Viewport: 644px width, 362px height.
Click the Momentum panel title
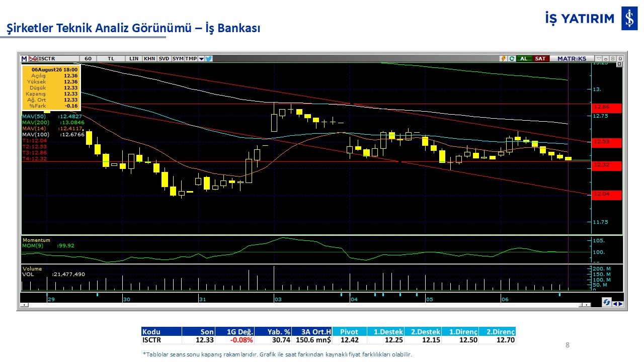[36, 240]
